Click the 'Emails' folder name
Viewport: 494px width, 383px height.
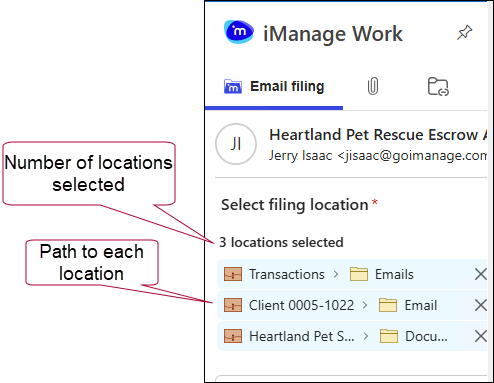coord(394,275)
